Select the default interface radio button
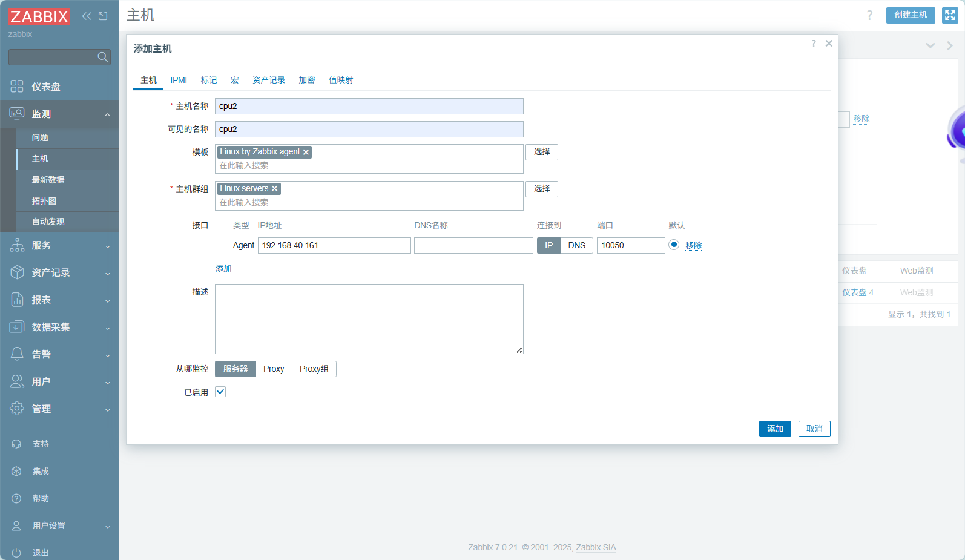This screenshot has width=965, height=560. pos(673,245)
